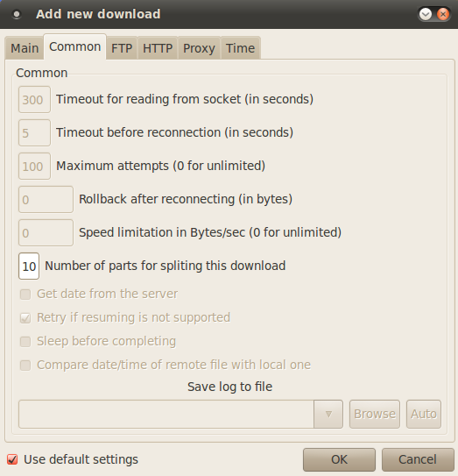Click the Browse button for the log file
This screenshot has height=476, width=458.
[375, 414]
